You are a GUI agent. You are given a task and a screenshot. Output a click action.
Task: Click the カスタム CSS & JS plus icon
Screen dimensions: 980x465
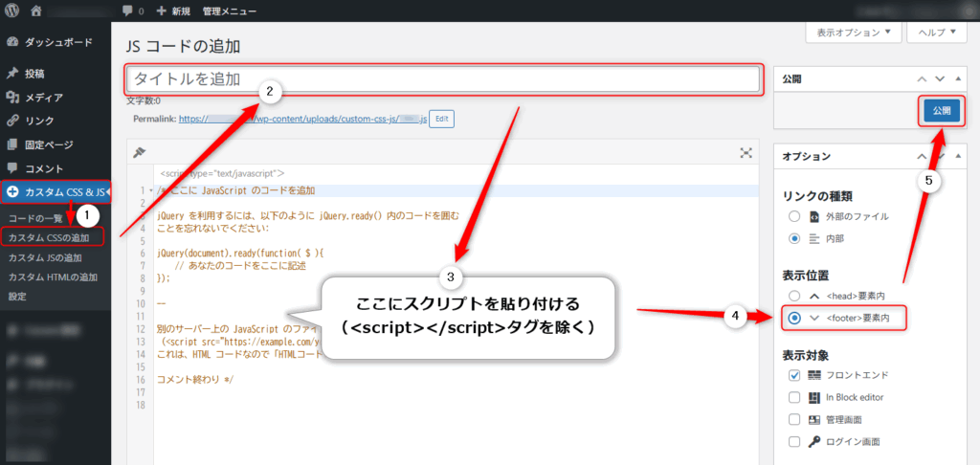click(12, 192)
